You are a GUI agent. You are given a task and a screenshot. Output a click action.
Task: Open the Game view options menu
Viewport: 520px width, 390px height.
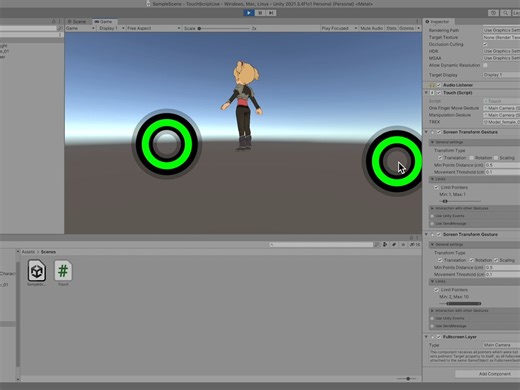tap(417, 21)
